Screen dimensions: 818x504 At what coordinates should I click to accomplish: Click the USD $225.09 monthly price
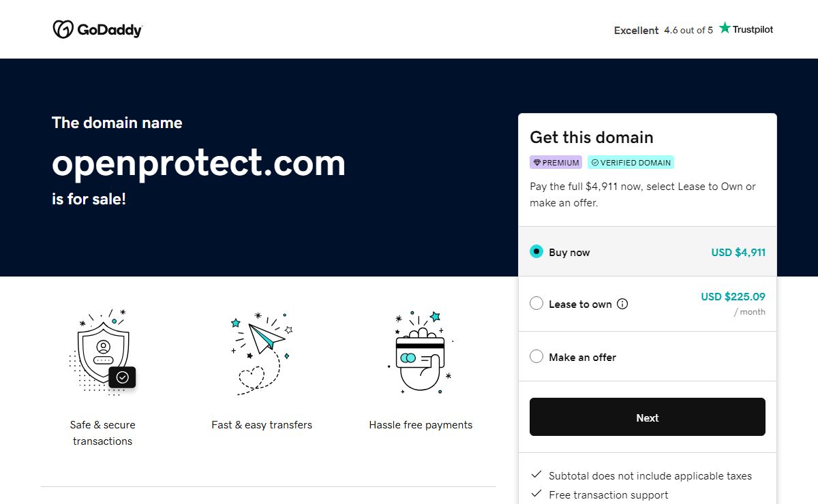pyautogui.click(x=733, y=297)
